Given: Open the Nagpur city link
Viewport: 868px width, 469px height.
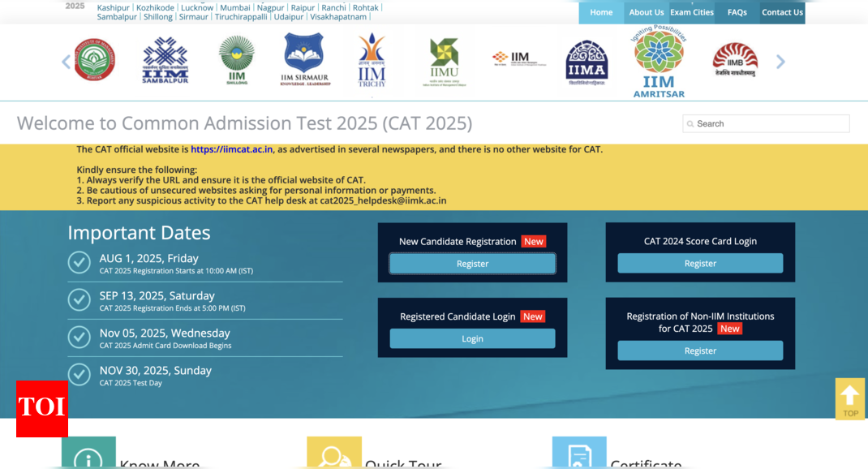Looking at the screenshot, I should pos(270,8).
